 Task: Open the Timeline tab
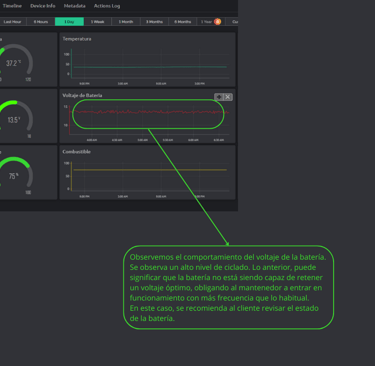12,6
